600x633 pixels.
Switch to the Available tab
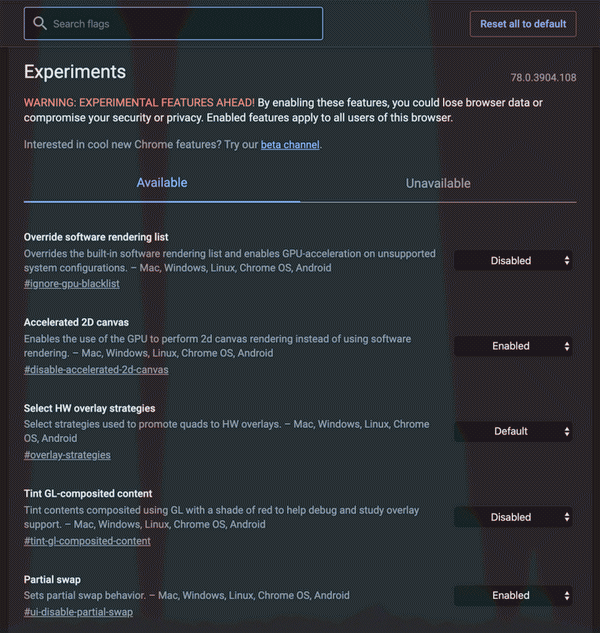coord(162,183)
